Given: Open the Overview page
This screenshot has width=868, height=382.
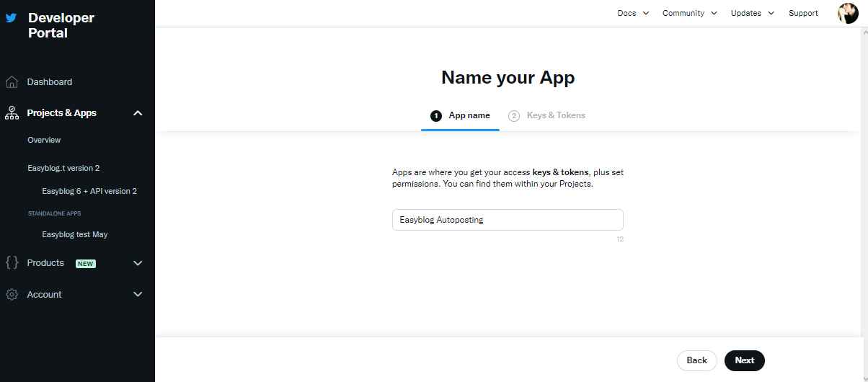Looking at the screenshot, I should 44,140.
